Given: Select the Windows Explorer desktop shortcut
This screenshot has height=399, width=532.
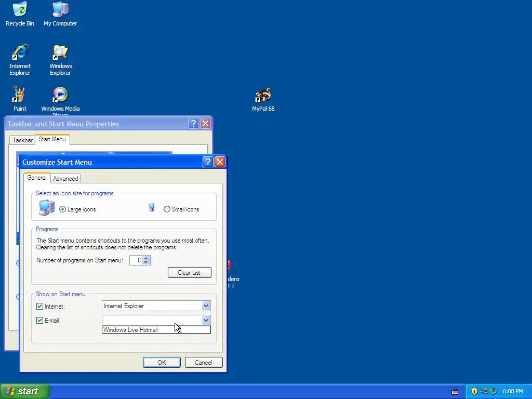Looking at the screenshot, I should pos(60,60).
